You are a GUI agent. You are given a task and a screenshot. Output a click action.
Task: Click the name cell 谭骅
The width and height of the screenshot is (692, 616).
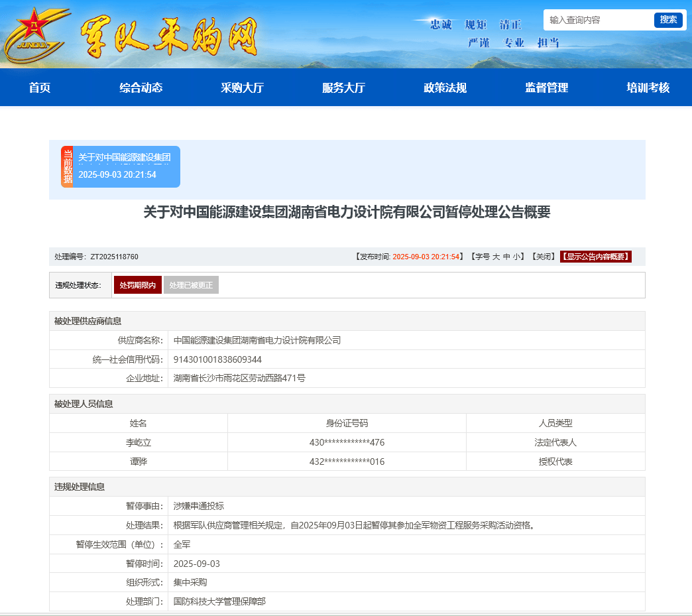point(139,462)
